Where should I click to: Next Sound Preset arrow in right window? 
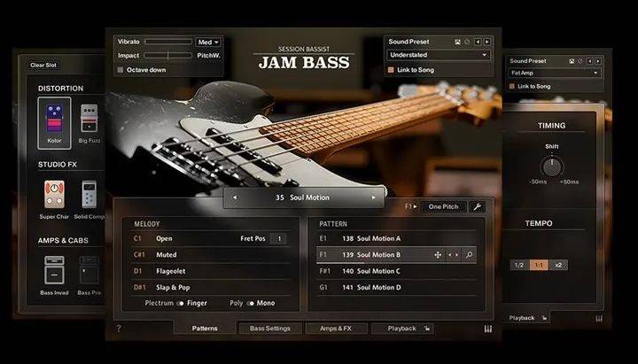pyautogui.click(x=598, y=61)
